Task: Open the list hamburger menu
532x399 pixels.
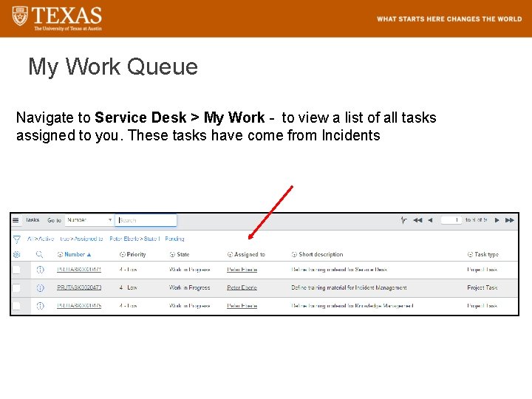Action: (x=16, y=220)
